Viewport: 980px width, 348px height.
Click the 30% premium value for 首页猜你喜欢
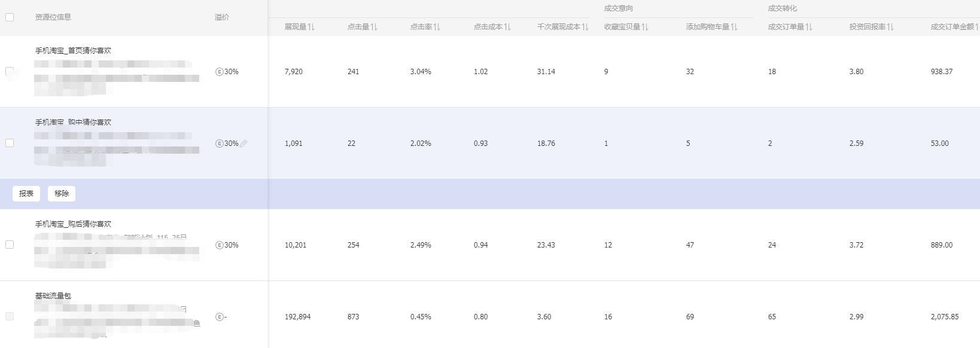pyautogui.click(x=231, y=72)
